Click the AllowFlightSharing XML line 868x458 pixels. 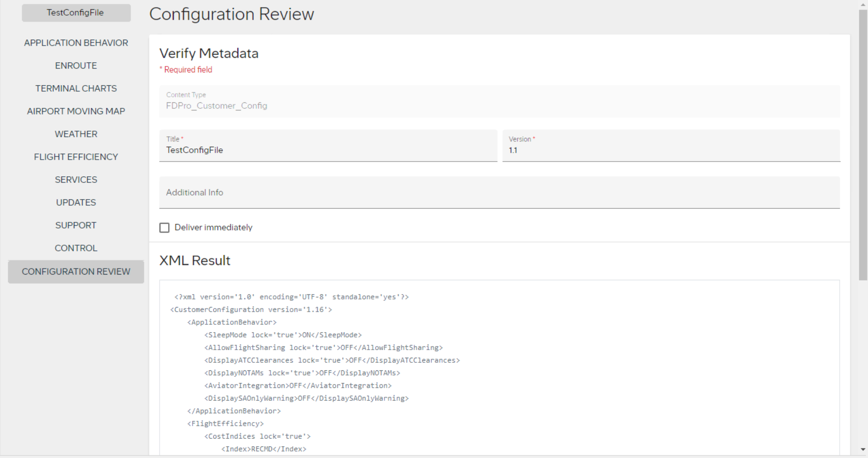tap(324, 348)
